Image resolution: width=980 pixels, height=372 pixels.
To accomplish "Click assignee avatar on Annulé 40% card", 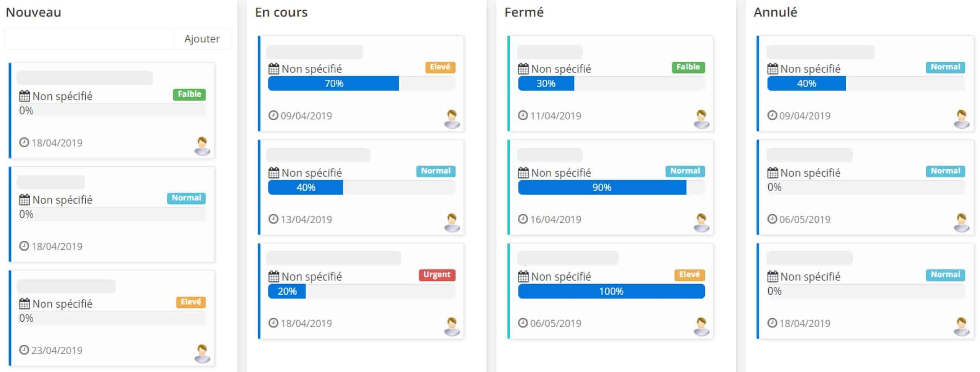I will [961, 119].
